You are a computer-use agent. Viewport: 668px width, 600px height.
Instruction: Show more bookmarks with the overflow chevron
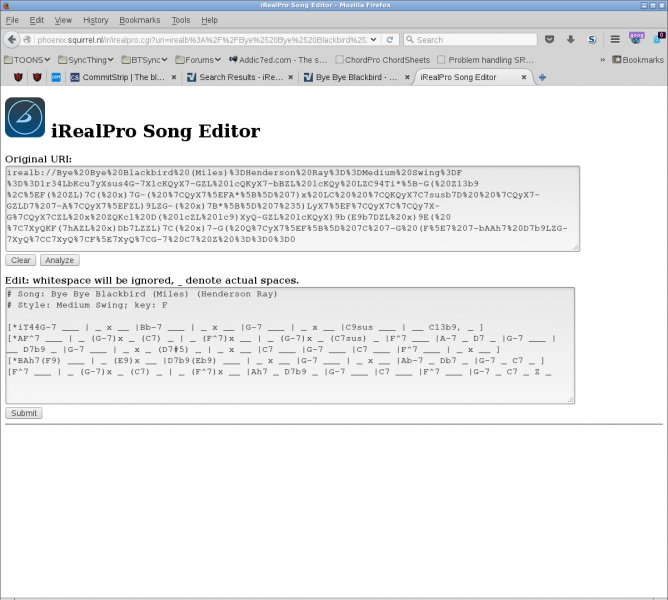[x=603, y=59]
